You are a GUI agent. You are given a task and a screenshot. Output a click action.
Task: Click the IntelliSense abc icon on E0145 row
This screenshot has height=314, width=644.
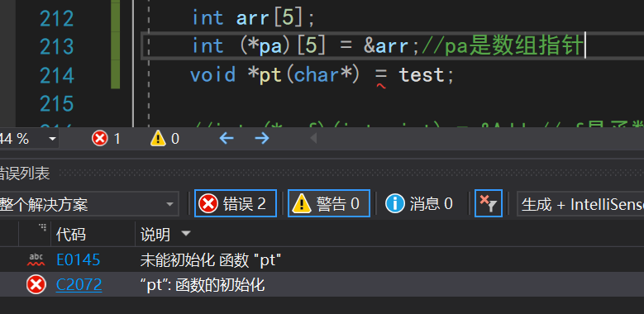click(36, 259)
